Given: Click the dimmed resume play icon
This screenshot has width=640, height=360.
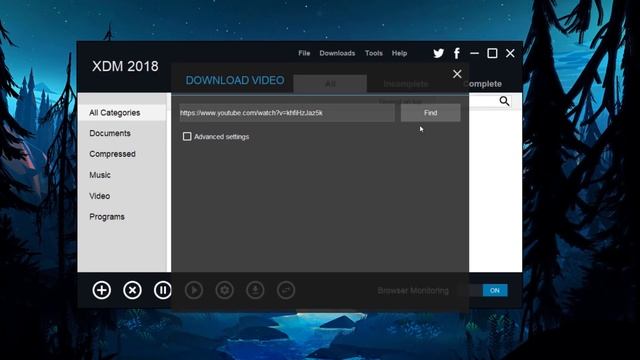Looking at the screenshot, I should point(194,290).
